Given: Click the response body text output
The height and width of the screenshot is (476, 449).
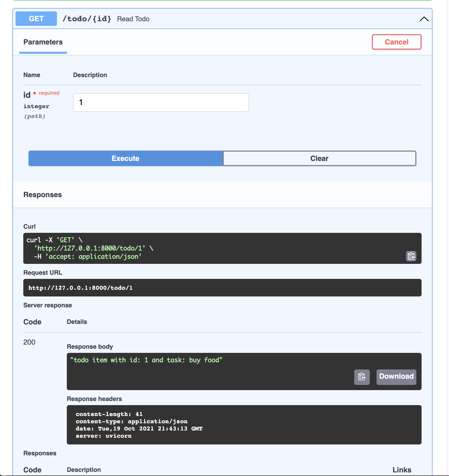Looking at the screenshot, I should (x=146, y=360).
